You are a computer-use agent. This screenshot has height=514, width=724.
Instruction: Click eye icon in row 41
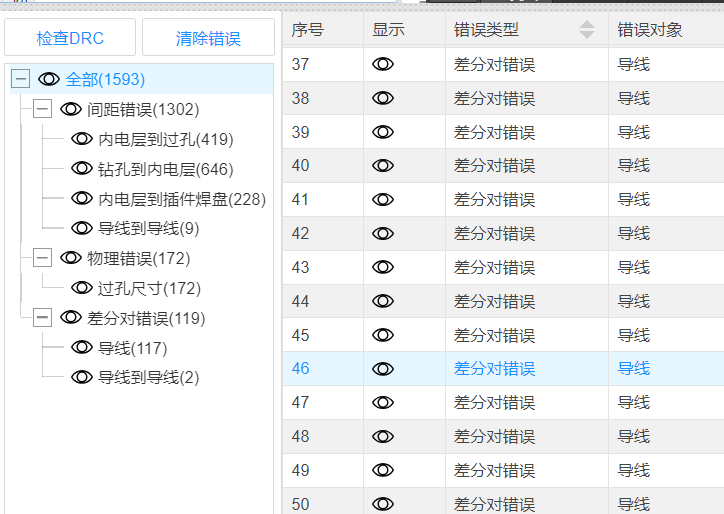pyautogui.click(x=383, y=200)
